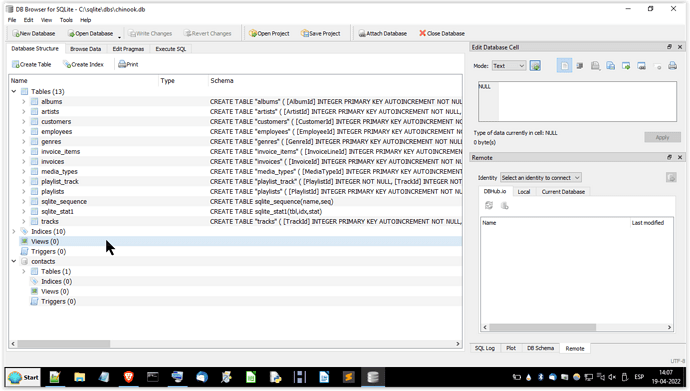Select the employees table row
Viewport: 690px width, 391px height.
(x=235, y=132)
